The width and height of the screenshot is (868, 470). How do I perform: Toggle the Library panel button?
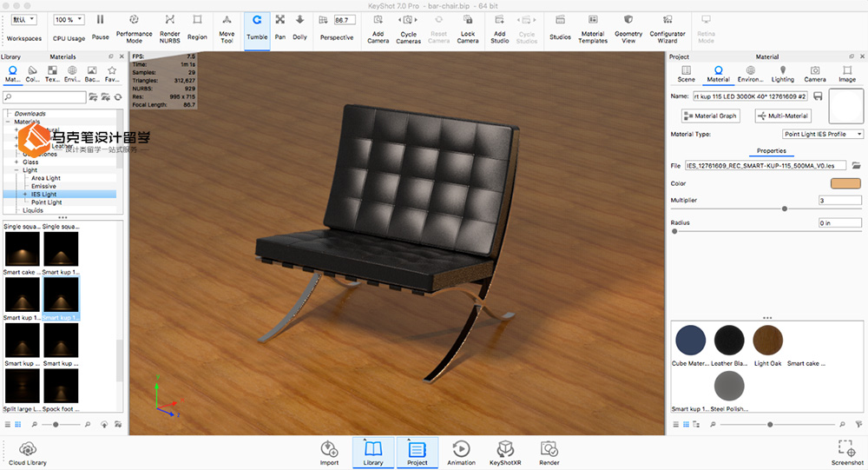pos(373,453)
